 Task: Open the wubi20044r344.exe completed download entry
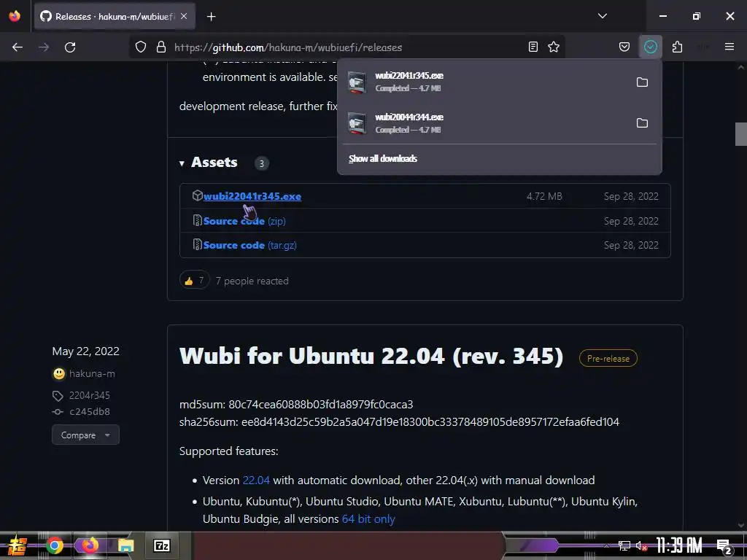(486, 122)
